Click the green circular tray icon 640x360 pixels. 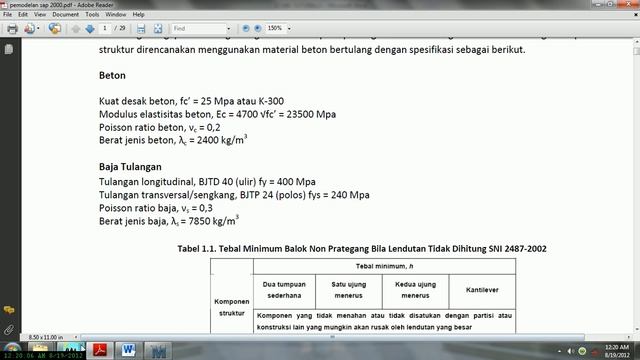pos(582,351)
